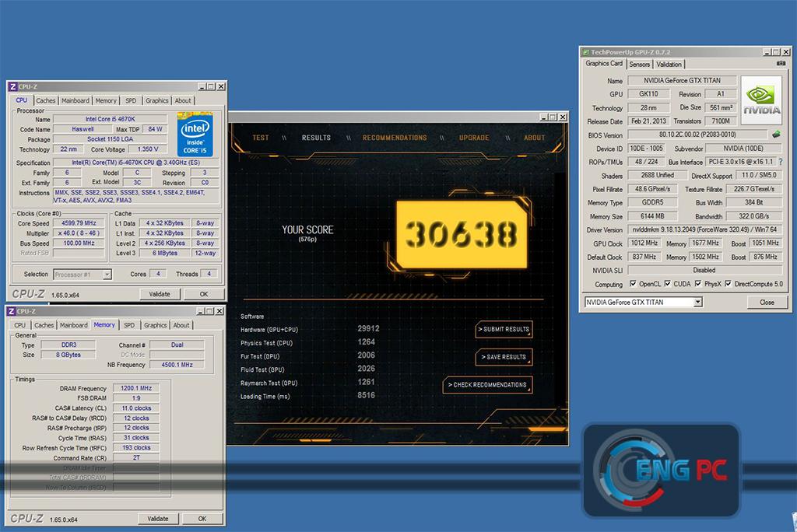Toggle the DirectCompute 5.0 checkbox
797x532 pixels.
pyautogui.click(x=728, y=284)
